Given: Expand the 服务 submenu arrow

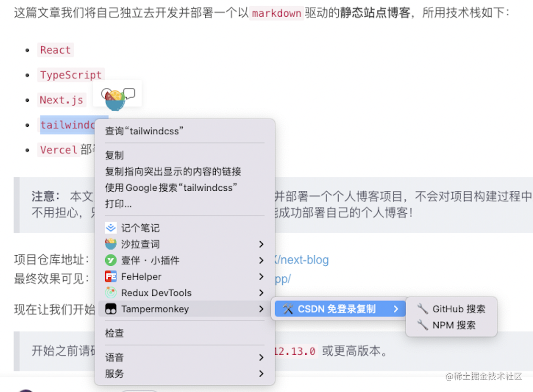Looking at the screenshot, I should click(261, 374).
